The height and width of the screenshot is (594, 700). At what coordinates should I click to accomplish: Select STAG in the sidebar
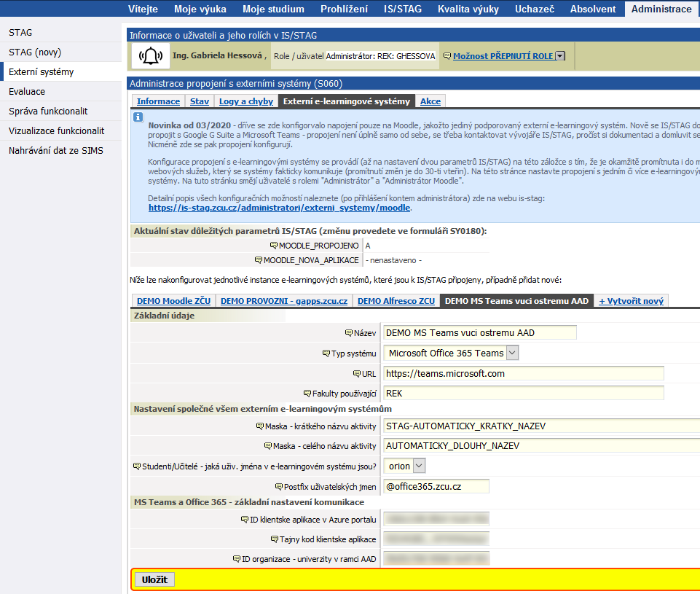60,33
